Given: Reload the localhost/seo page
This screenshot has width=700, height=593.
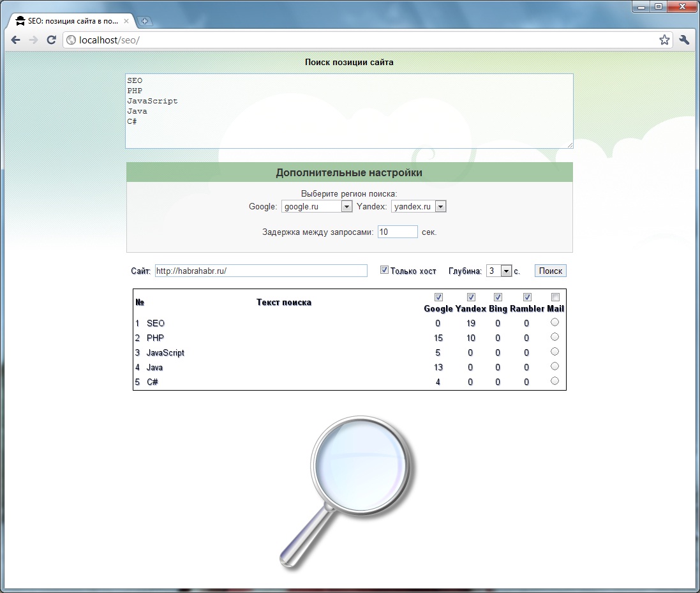Looking at the screenshot, I should (51, 40).
